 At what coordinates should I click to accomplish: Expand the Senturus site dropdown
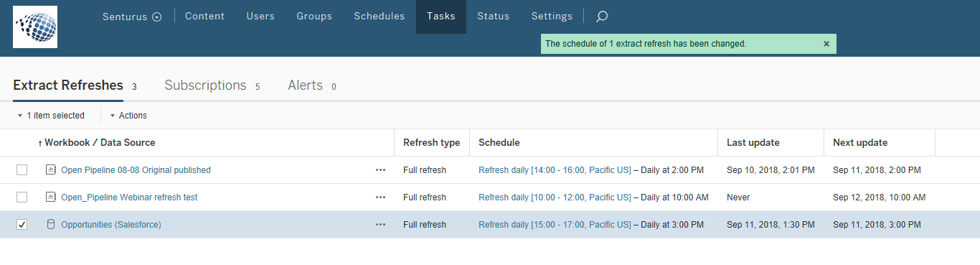[132, 17]
